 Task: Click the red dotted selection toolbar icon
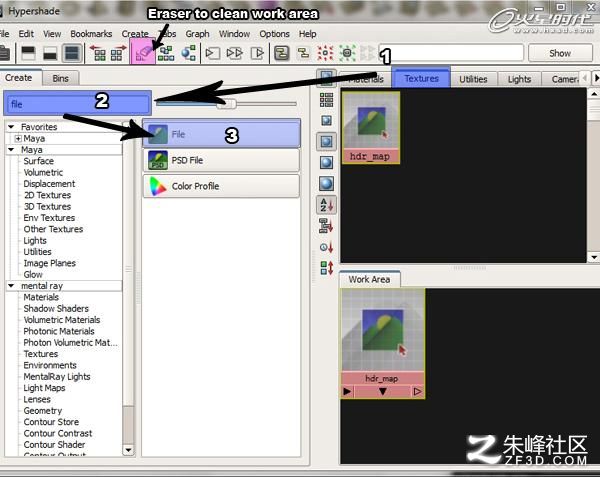[325, 53]
